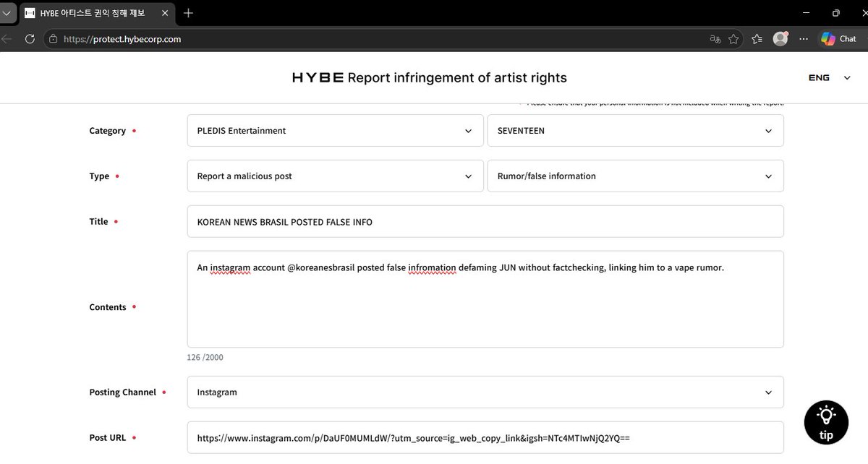This screenshot has height=464, width=868.
Task: Click into the Contents text area
Action: click(485, 299)
